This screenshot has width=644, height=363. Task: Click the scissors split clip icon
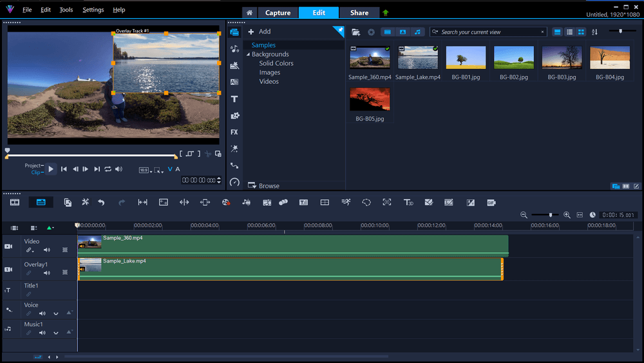(x=208, y=154)
